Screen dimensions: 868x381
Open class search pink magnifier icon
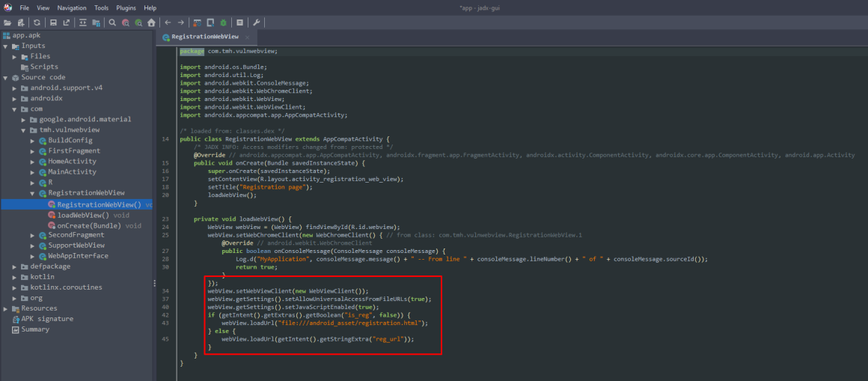point(126,22)
